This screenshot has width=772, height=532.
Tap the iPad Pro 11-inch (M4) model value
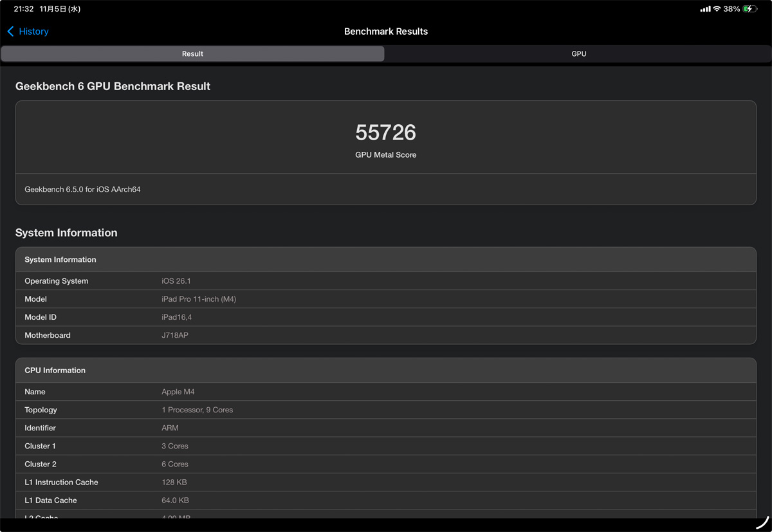[x=199, y=299]
